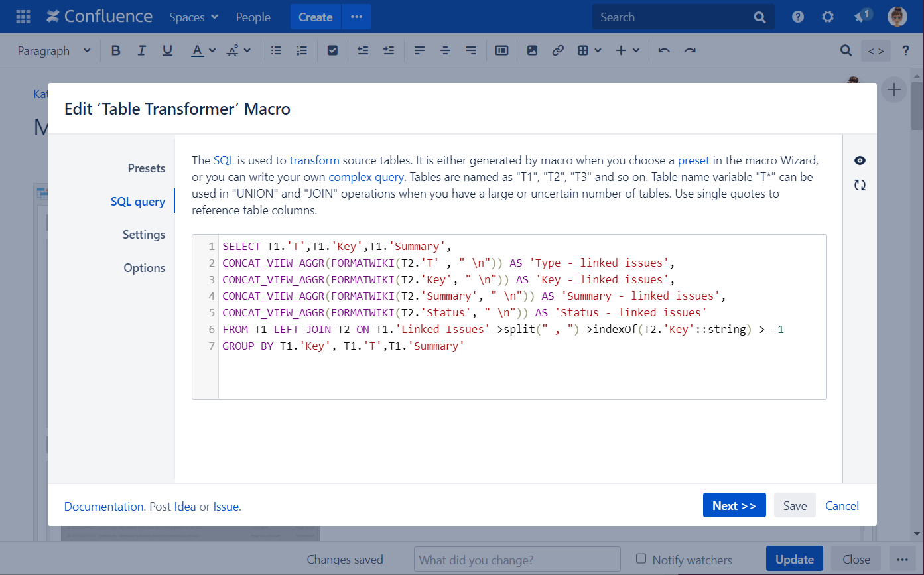Click the Next >> button
The image size is (924, 575).
pyautogui.click(x=734, y=506)
